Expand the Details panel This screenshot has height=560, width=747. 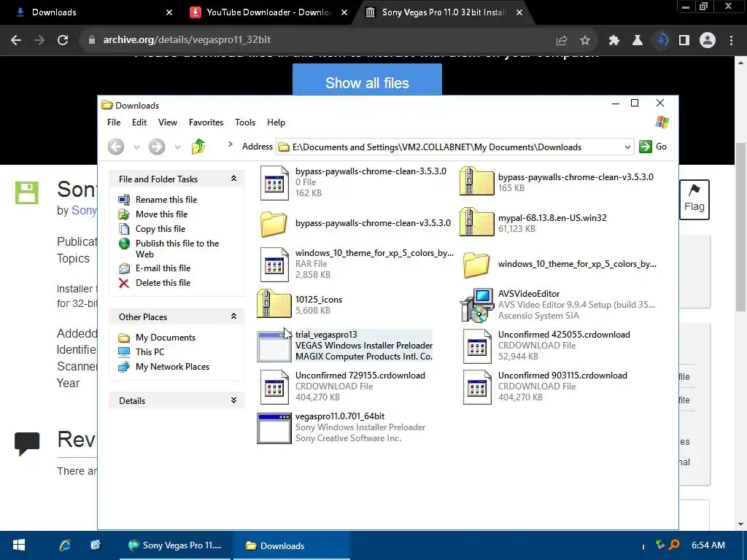point(233,400)
